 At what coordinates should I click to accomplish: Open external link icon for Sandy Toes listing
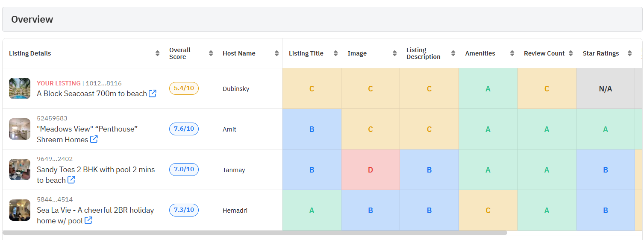point(71,180)
